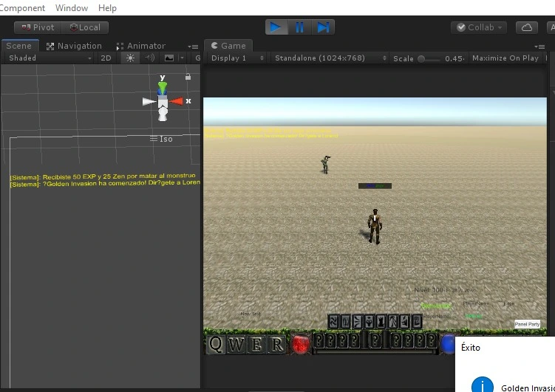Image resolution: width=555 pixels, height=392 pixels.
Task: Open the Collab dropdown
Action: coord(479,27)
